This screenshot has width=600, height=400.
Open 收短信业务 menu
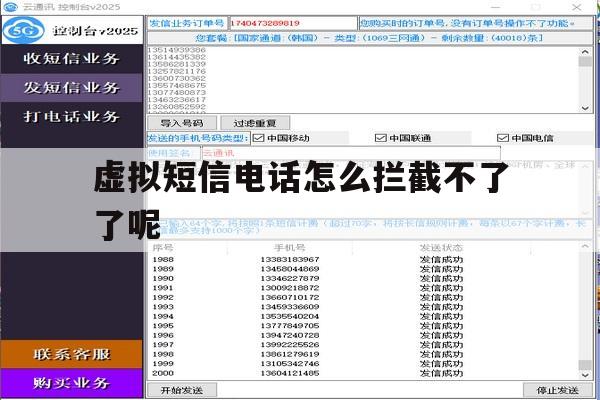tap(72, 59)
